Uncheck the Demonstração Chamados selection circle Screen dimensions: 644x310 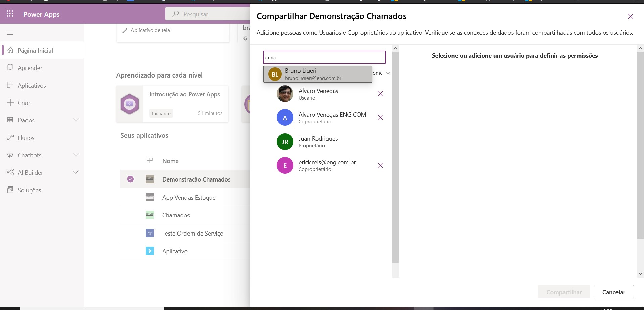[x=130, y=179]
